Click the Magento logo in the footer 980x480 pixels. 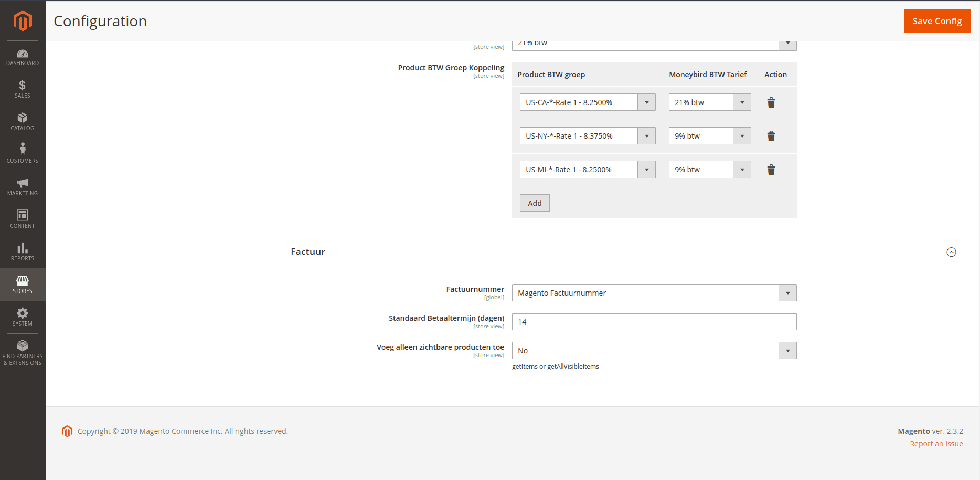pos(67,431)
